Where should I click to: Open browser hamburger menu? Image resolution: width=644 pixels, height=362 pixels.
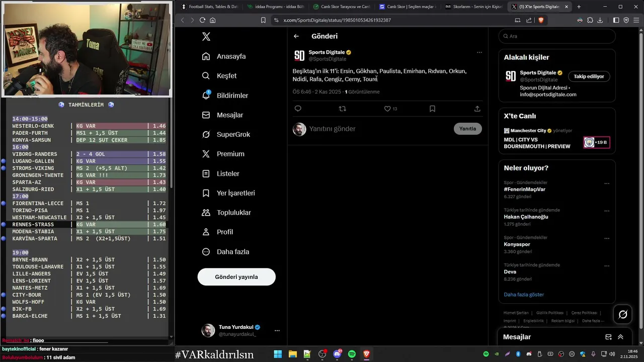pyautogui.click(x=636, y=20)
